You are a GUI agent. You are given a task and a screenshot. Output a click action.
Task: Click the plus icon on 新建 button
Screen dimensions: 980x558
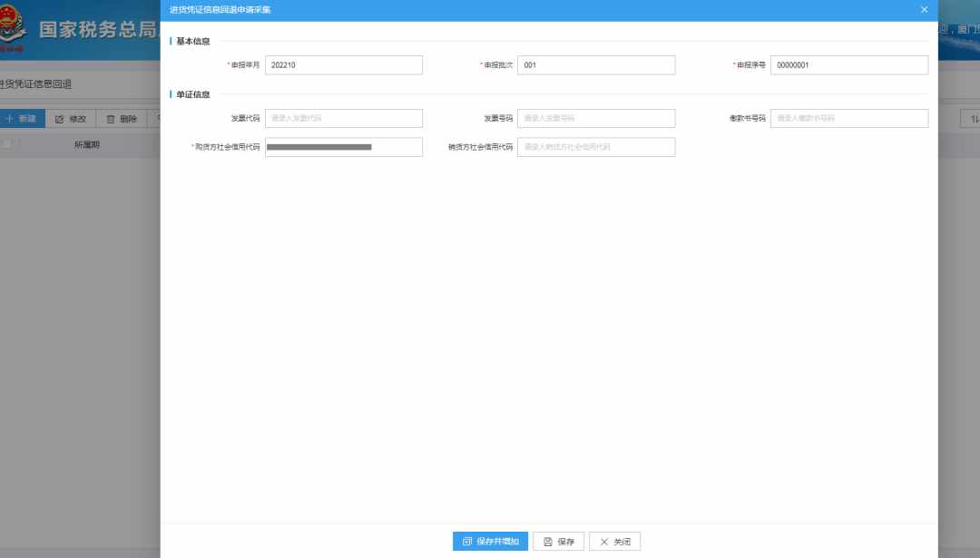pyautogui.click(x=9, y=119)
